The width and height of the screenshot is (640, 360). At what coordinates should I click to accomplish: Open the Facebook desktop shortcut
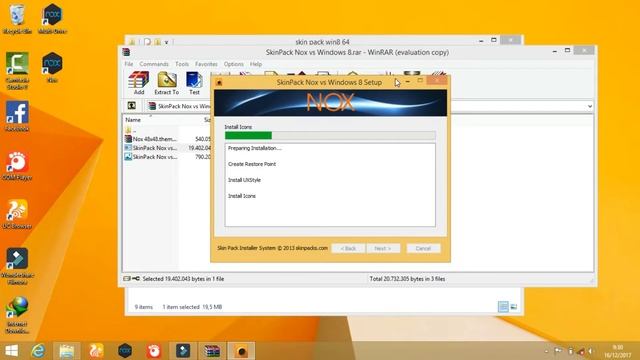click(x=17, y=117)
